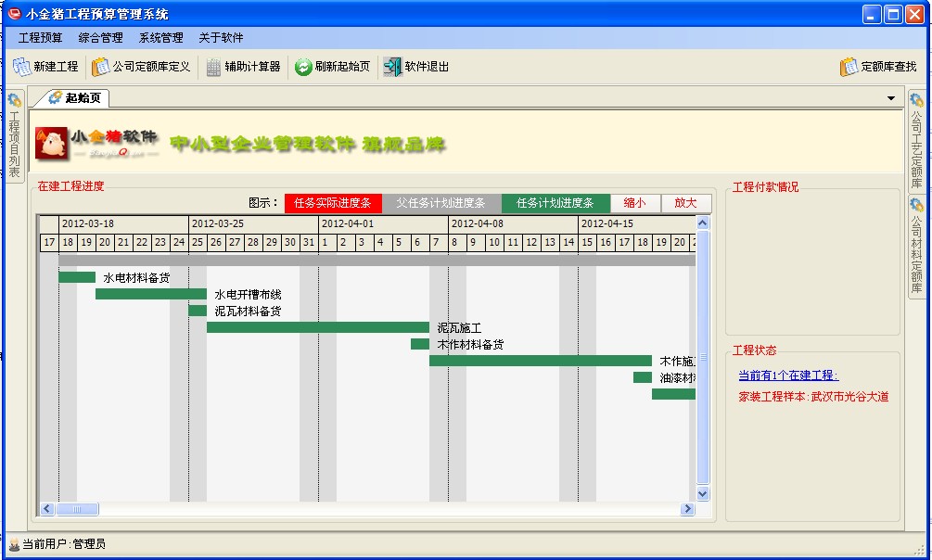Select the 水电开槽布线 task bar
This screenshot has height=560, width=932.
point(151,294)
